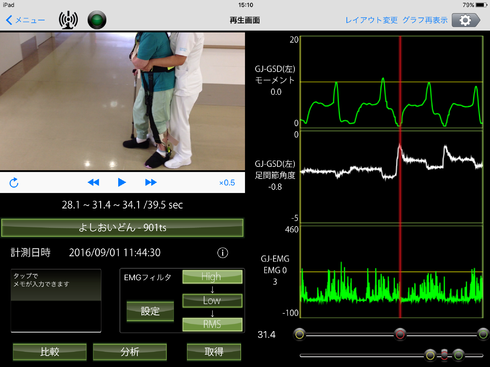This screenshot has width=490, height=367.
Task: Tap the 31.4 current time value
Action: (266, 334)
